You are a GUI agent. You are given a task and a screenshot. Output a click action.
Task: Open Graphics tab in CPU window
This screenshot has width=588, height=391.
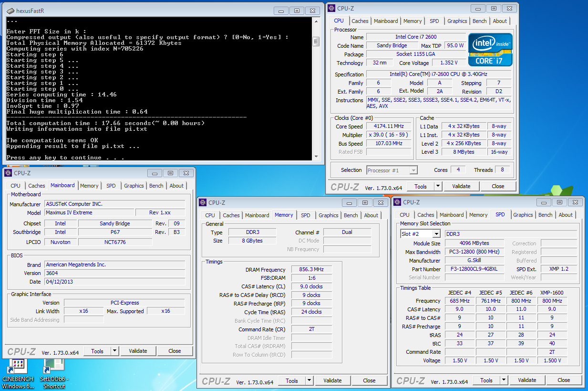click(457, 21)
